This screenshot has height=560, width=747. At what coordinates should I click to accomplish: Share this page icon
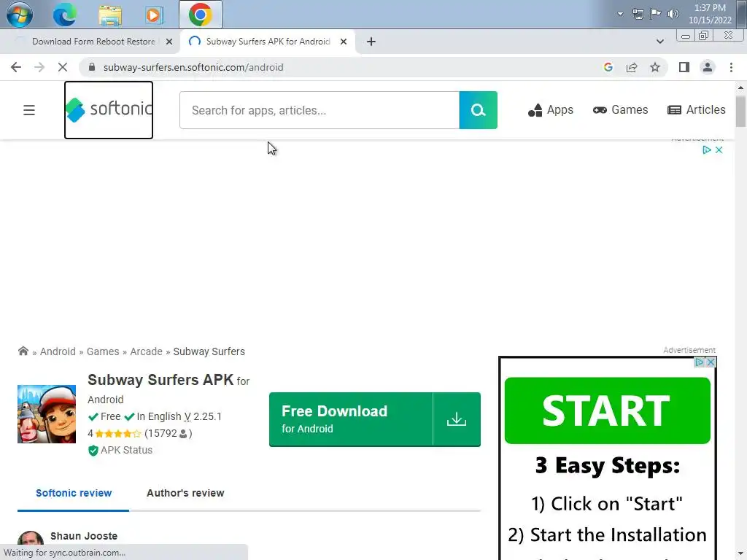[x=632, y=67]
